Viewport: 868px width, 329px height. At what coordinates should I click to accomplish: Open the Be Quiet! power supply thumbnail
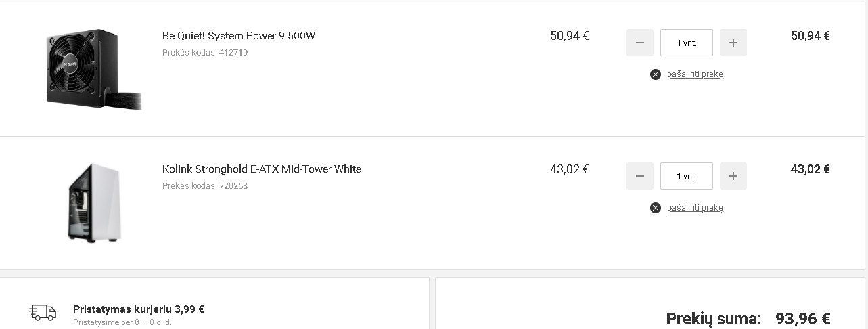point(93,69)
